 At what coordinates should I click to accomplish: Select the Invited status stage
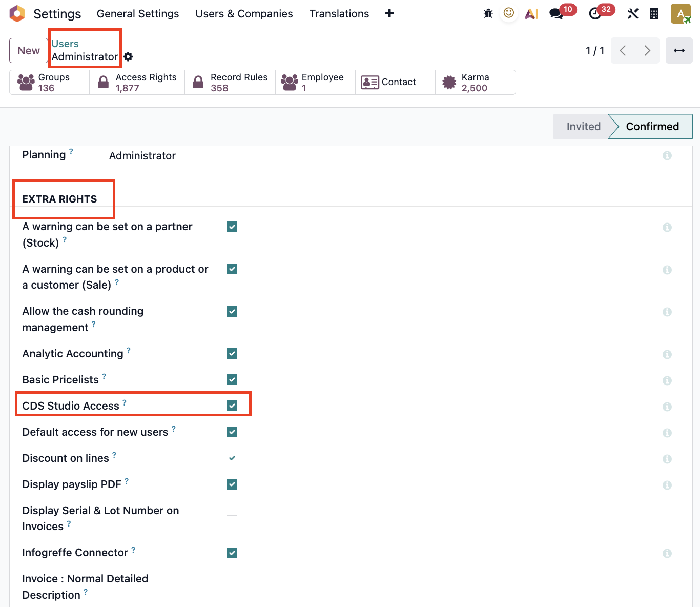pyautogui.click(x=583, y=127)
